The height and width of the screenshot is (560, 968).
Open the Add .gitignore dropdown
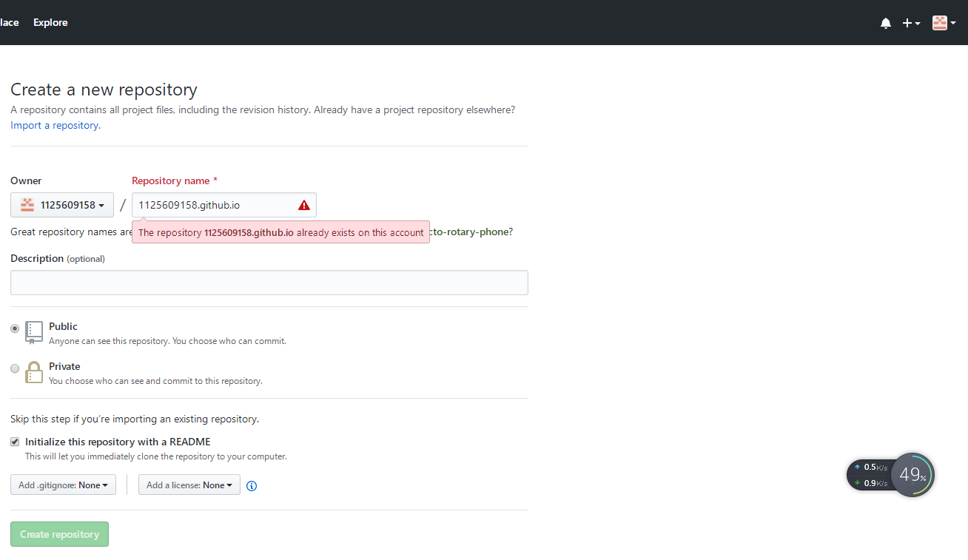63,485
